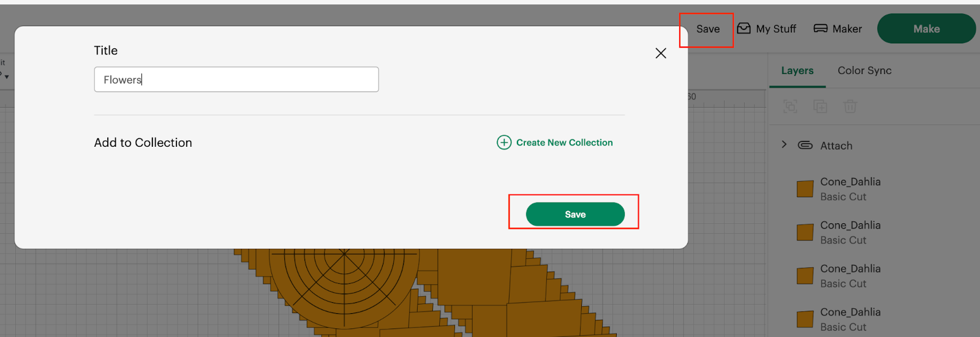Image resolution: width=980 pixels, height=337 pixels.
Task: Open the Maker machine selector
Action: coord(837,29)
